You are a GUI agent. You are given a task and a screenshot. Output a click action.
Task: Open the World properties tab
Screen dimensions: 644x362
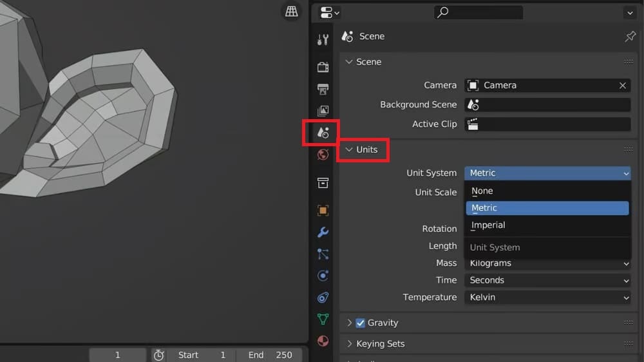[323, 155]
